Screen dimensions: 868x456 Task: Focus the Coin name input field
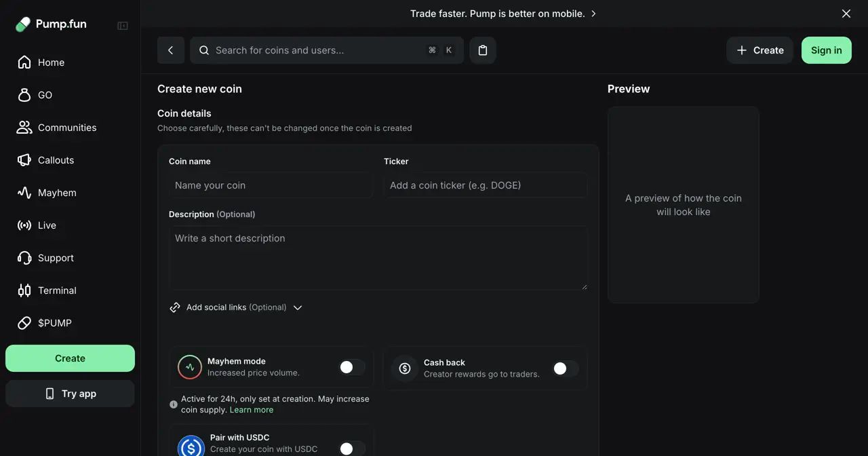[x=271, y=185]
